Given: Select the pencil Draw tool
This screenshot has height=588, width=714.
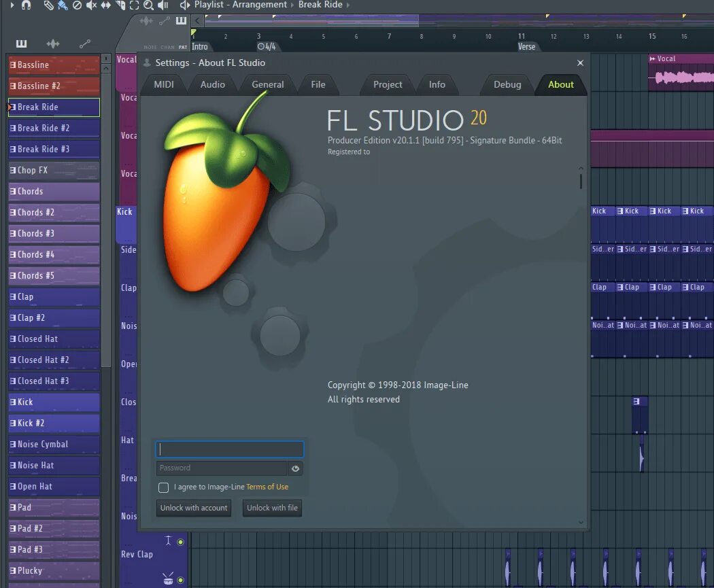Looking at the screenshot, I should coord(48,5).
